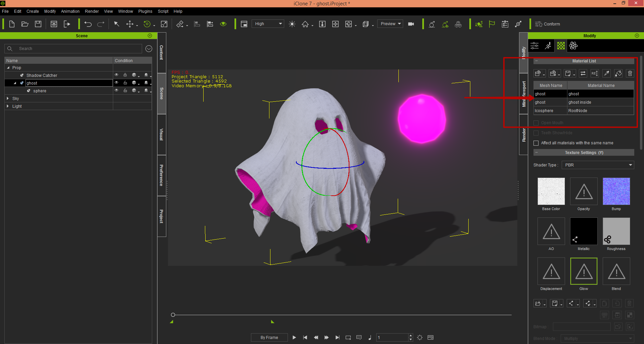
Task: Toggle visibility of the sphere
Action: click(116, 90)
